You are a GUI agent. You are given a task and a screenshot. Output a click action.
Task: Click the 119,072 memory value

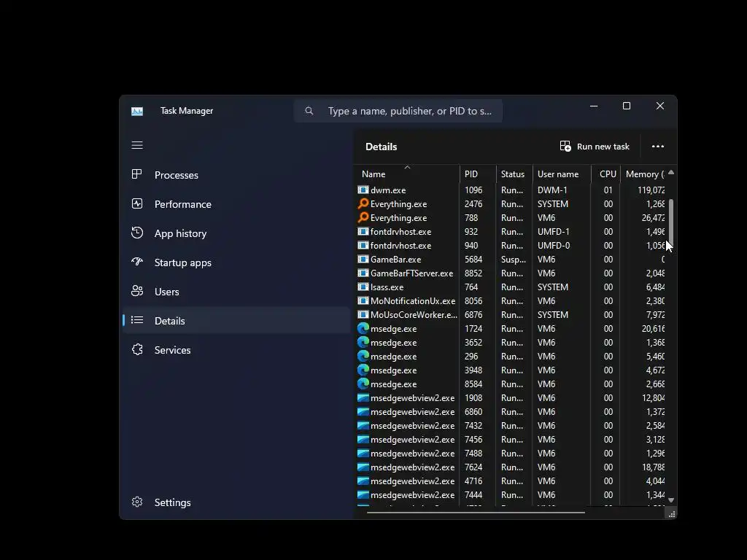[x=651, y=190]
